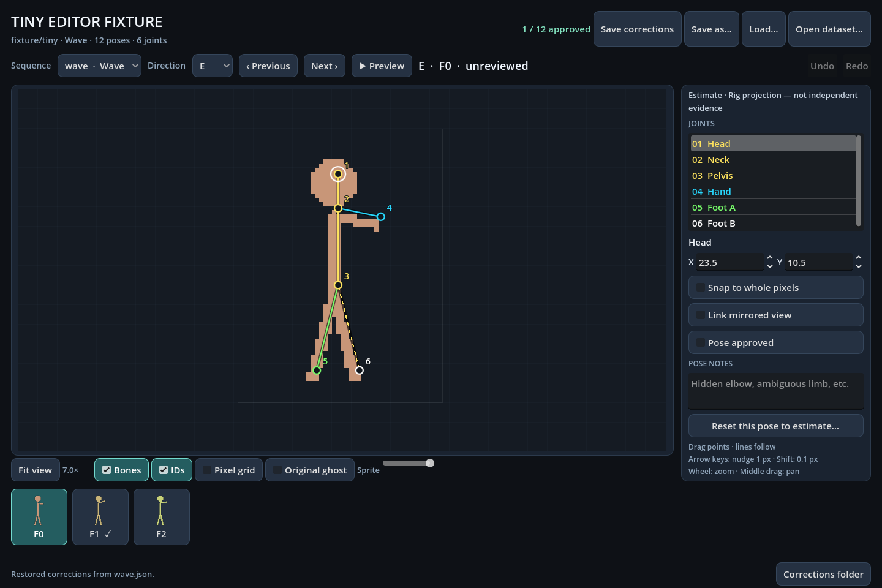Decrement the Y coordinate stepper

click(x=859, y=266)
